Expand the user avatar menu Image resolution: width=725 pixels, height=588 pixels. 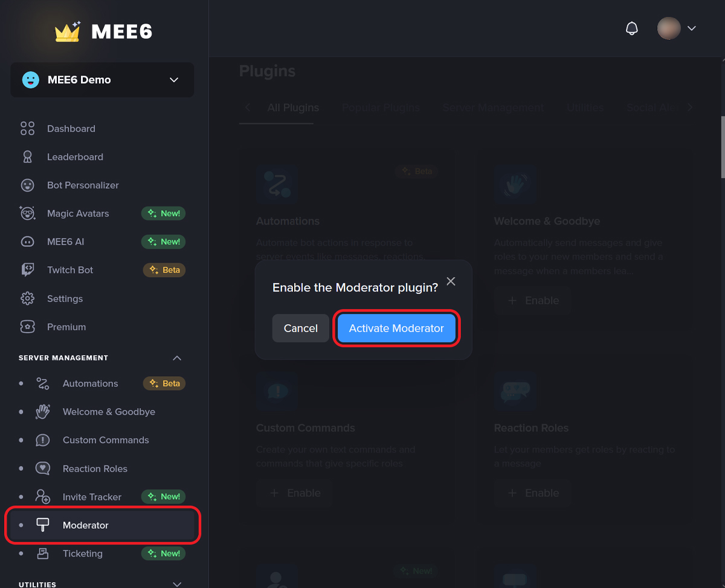[x=677, y=28]
